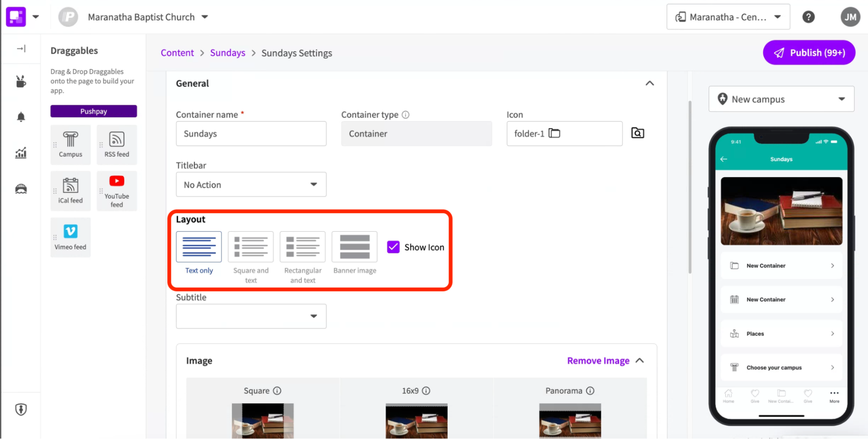Open the help question mark icon
This screenshot has width=868, height=439.
coord(809,16)
